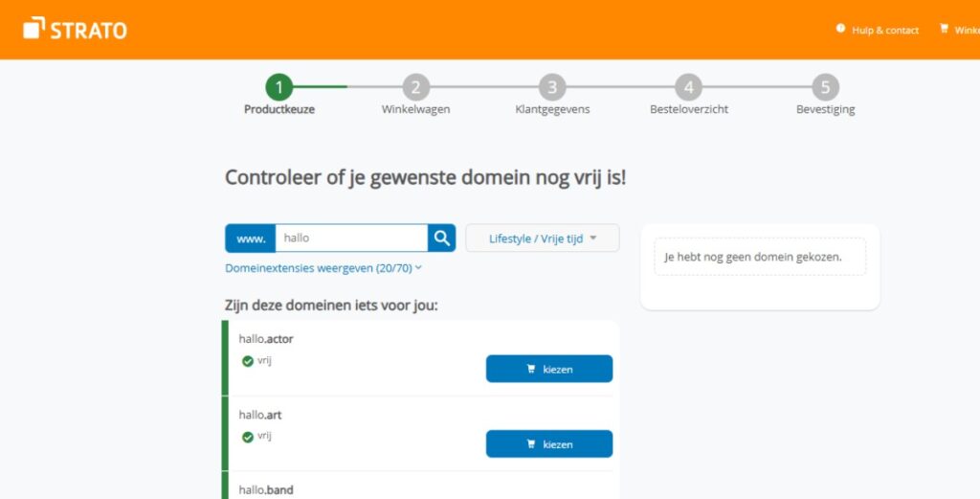The width and height of the screenshot is (980, 499).
Task: Open the Hulp & contact link
Action: pos(885,31)
